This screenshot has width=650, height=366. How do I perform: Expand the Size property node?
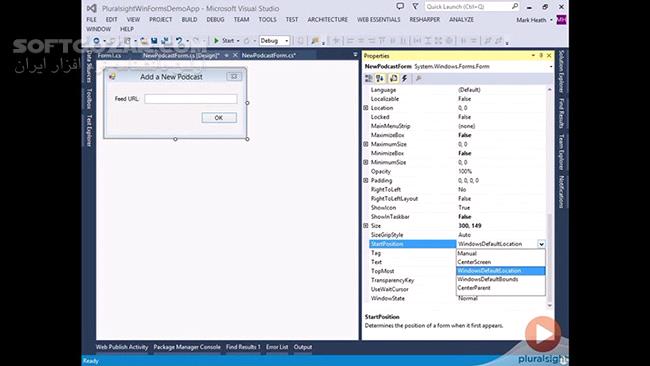(366, 226)
